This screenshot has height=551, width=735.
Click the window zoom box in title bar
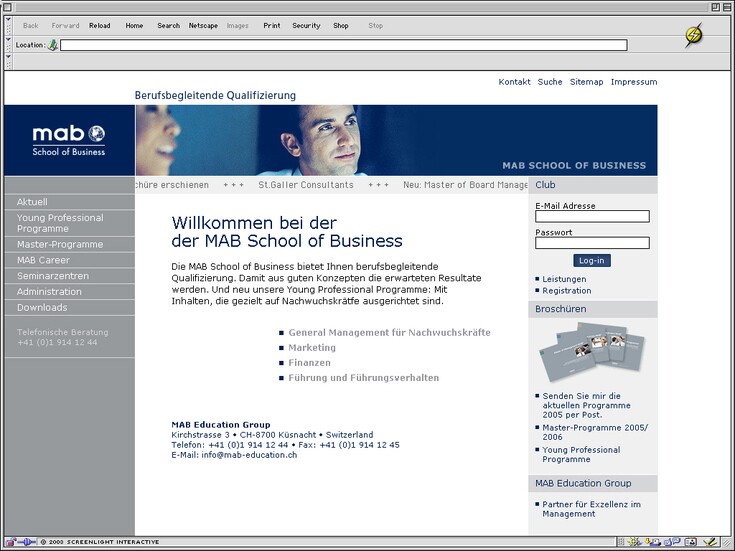(x=715, y=7)
